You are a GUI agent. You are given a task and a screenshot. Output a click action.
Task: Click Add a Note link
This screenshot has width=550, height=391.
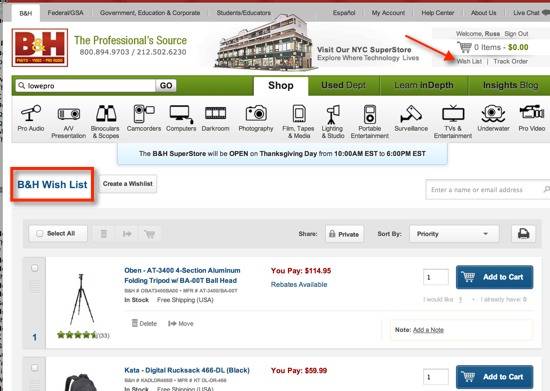(x=428, y=330)
